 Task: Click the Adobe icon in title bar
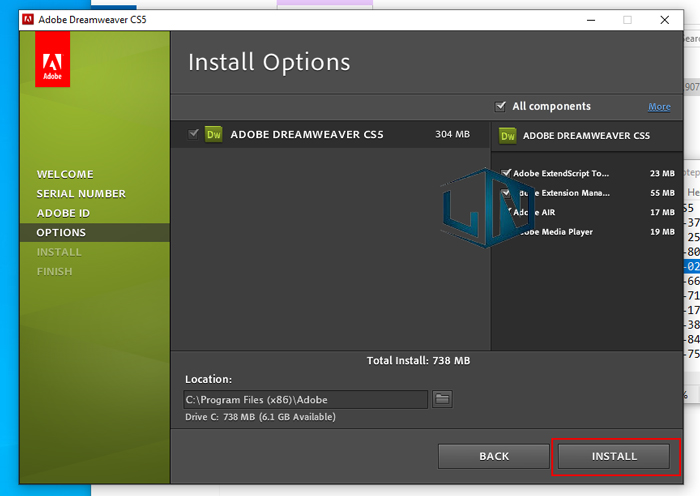pos(28,19)
